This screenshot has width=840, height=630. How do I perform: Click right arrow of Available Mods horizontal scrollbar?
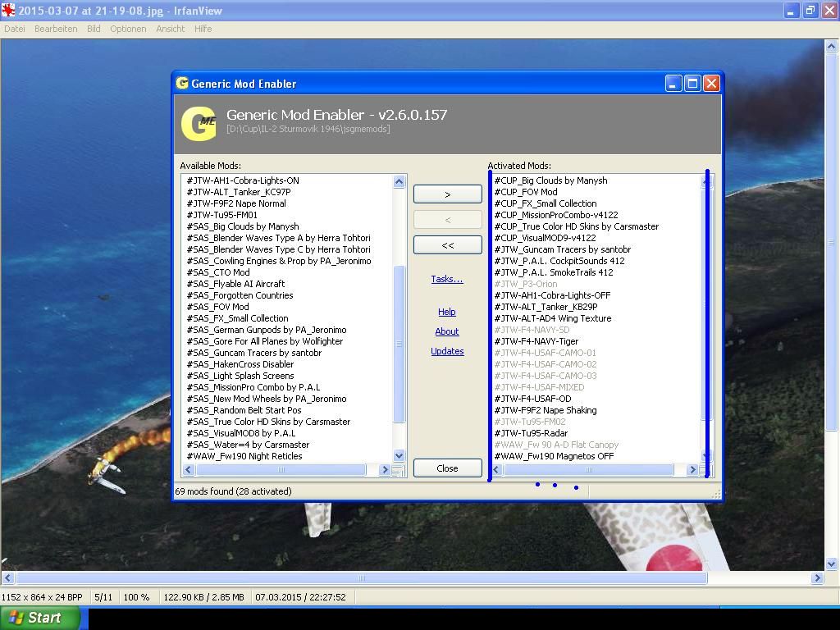[x=384, y=470]
